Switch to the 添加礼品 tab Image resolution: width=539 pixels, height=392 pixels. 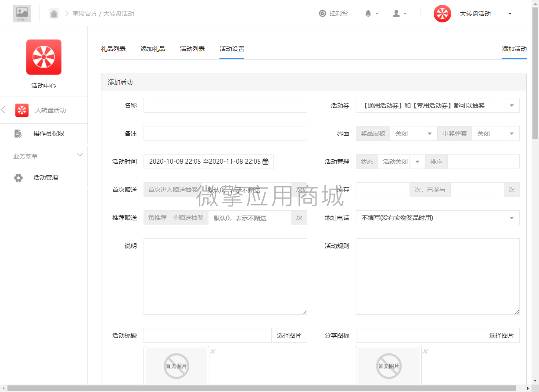point(153,49)
